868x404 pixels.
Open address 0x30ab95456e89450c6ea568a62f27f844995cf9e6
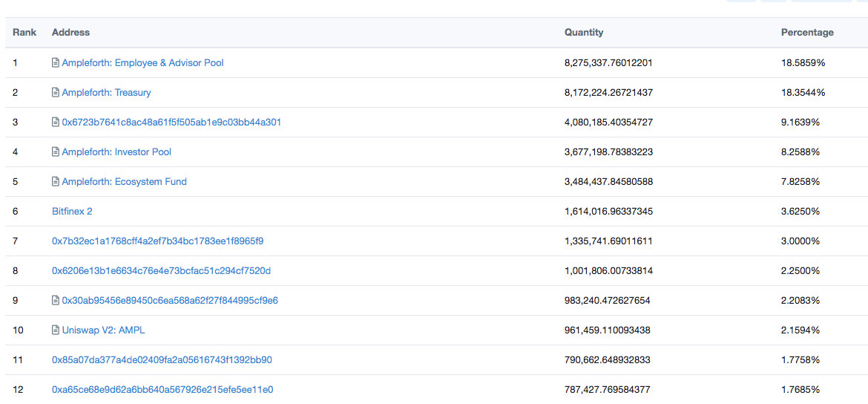(170, 300)
